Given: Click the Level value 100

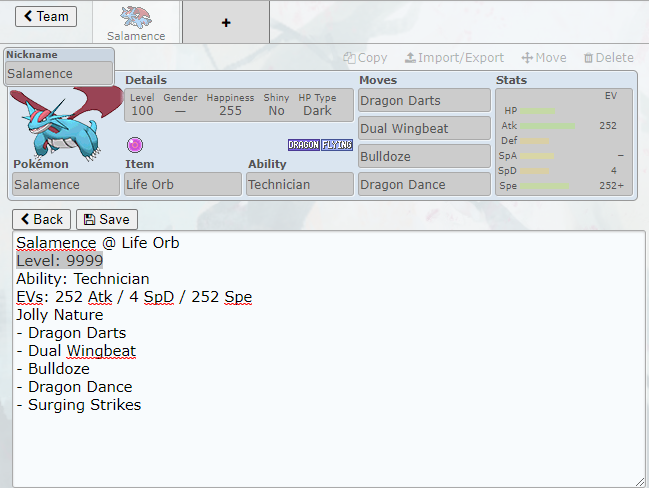Looking at the screenshot, I should 142,111.
